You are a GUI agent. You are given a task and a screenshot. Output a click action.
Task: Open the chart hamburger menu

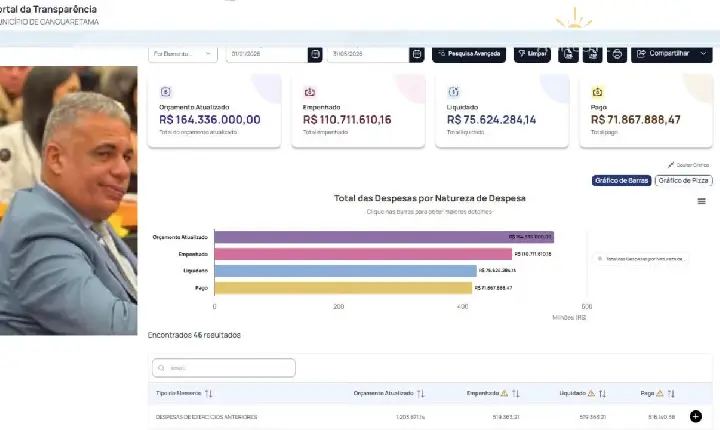tap(702, 201)
